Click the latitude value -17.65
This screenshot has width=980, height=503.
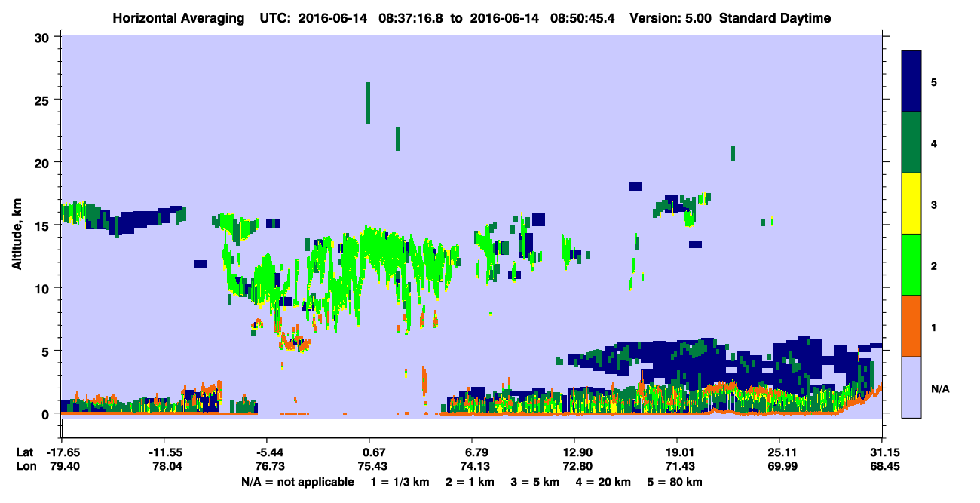click(x=62, y=452)
